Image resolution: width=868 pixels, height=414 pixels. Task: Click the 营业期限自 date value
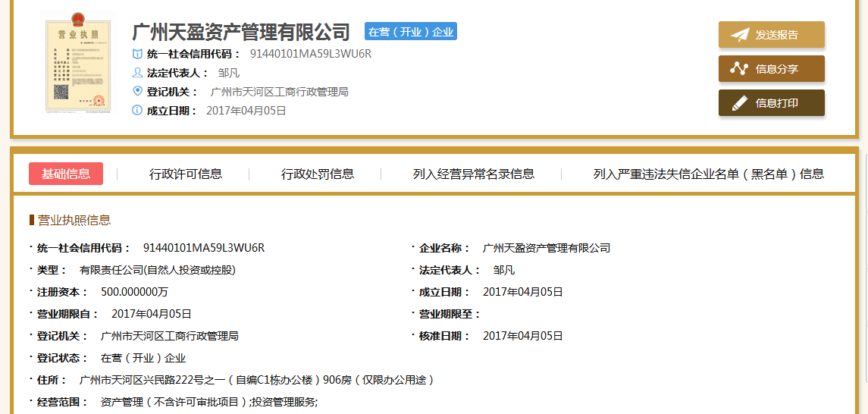point(152,314)
